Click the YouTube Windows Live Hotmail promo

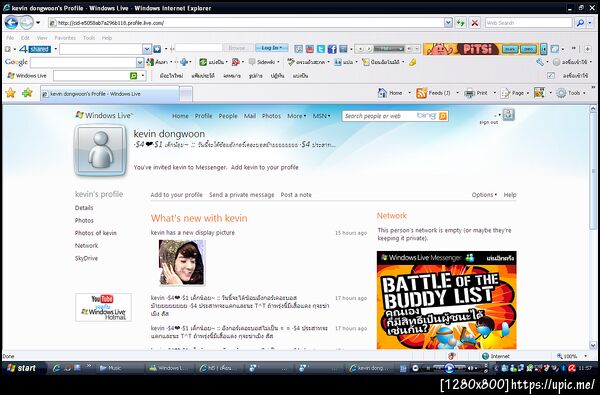click(x=103, y=307)
